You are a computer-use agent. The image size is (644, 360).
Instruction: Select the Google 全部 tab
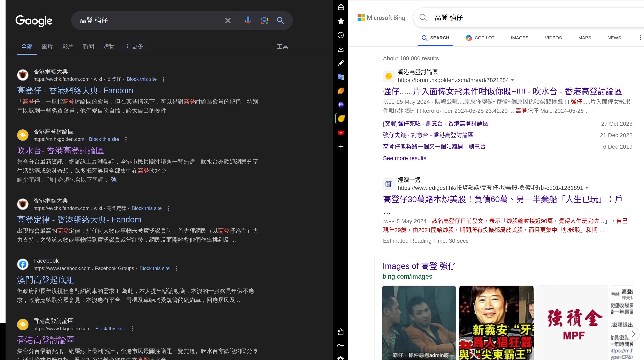(27, 47)
